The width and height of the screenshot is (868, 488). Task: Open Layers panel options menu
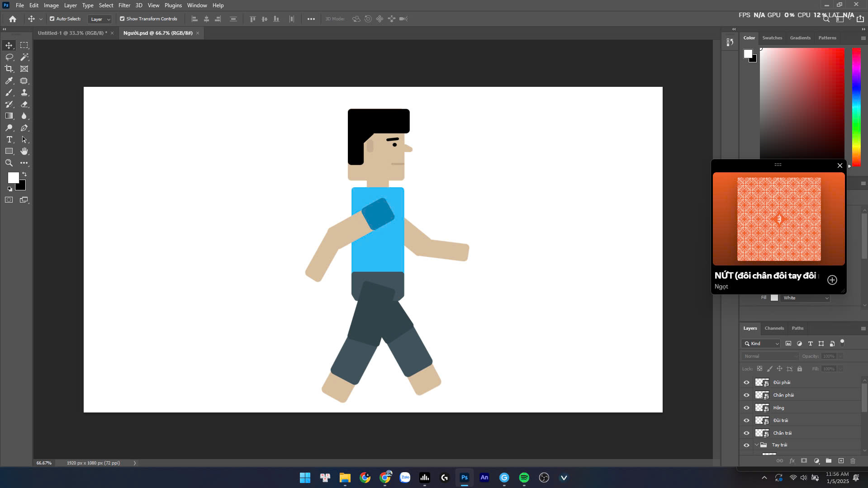click(x=863, y=328)
